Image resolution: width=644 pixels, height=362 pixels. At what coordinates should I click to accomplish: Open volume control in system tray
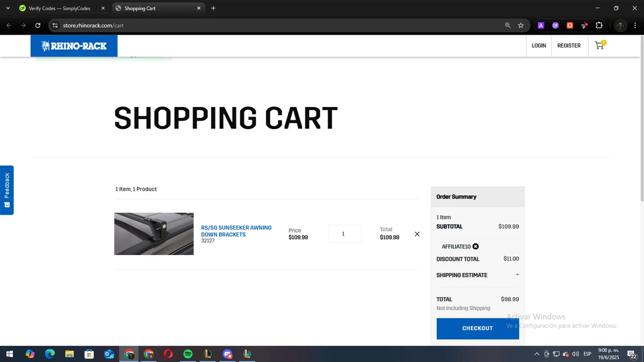pos(575,354)
